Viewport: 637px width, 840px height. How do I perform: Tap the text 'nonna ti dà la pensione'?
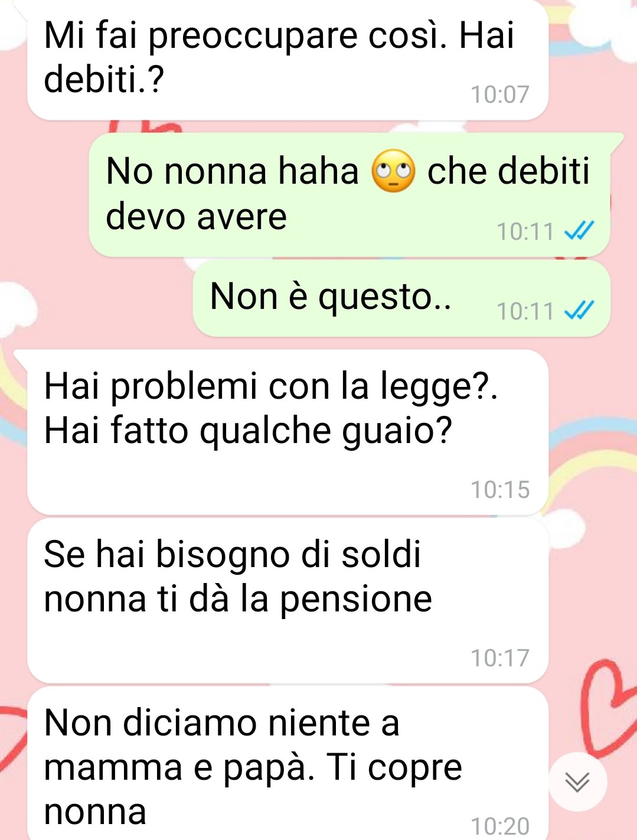click(238, 598)
